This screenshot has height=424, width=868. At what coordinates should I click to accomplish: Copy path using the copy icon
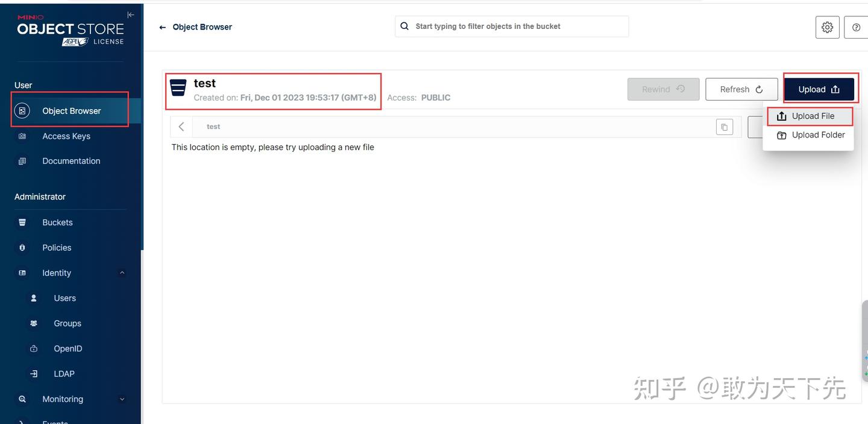coord(725,127)
